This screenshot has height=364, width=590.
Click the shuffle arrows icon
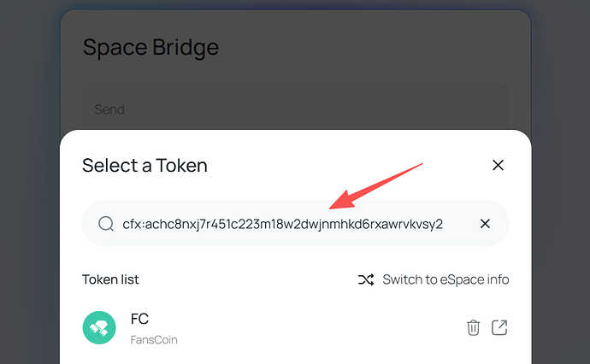[x=366, y=279]
